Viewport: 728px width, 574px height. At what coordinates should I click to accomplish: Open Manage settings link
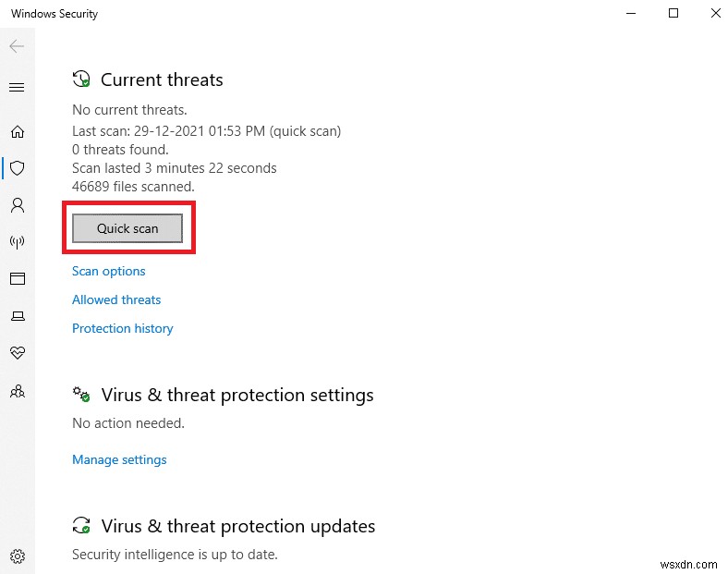[x=119, y=459]
